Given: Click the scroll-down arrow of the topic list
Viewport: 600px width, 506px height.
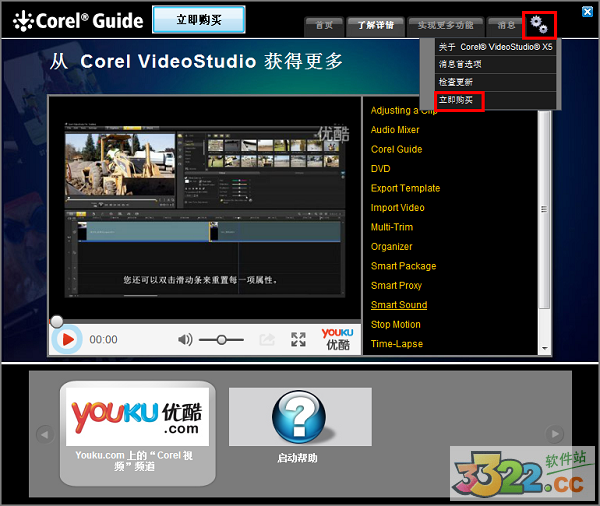Looking at the screenshot, I should 544,348.
